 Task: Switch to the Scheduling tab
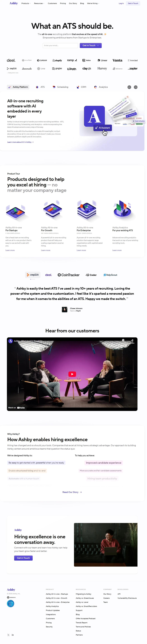(x=60, y=87)
